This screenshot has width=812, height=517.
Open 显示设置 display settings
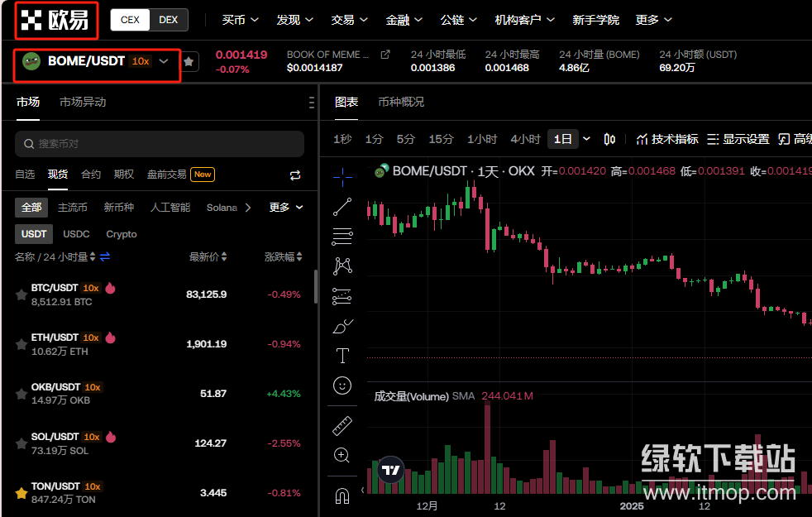[x=738, y=139]
